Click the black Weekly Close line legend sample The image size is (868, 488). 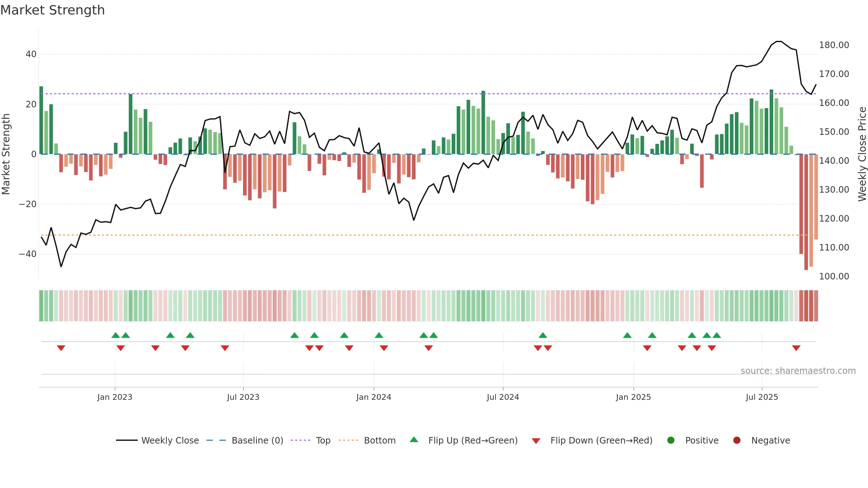point(127,440)
